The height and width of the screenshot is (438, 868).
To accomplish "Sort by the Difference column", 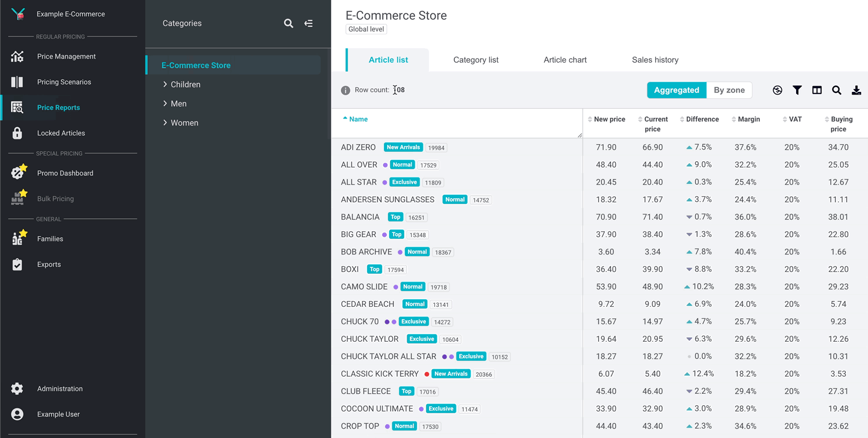I will tap(699, 119).
